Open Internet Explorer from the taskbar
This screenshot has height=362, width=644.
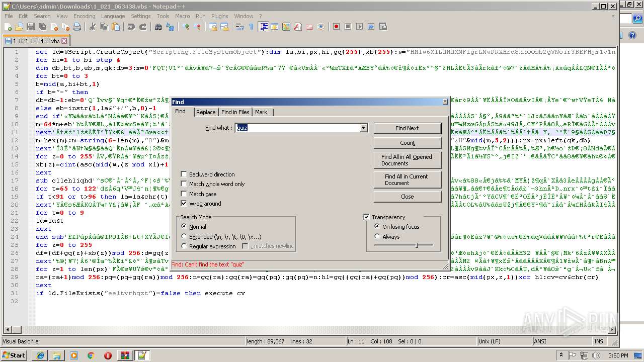coord(40,355)
